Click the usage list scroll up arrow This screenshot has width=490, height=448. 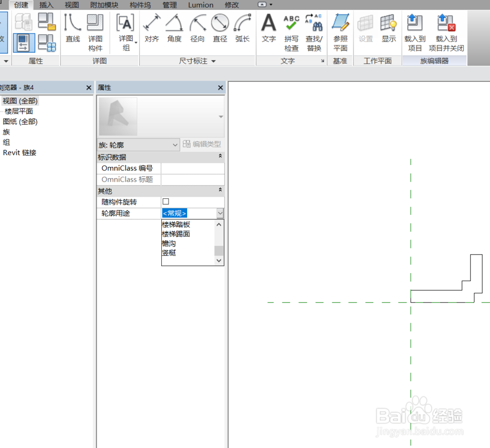(219, 224)
